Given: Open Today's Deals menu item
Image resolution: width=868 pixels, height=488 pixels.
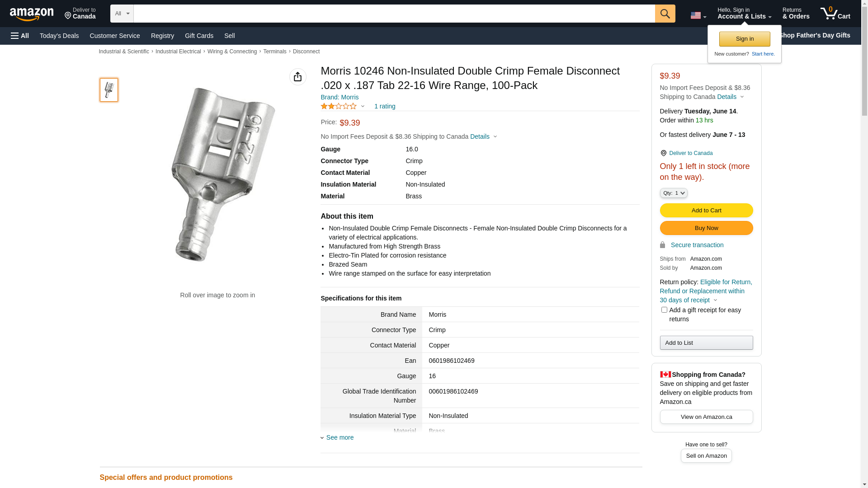Looking at the screenshot, I should point(59,36).
